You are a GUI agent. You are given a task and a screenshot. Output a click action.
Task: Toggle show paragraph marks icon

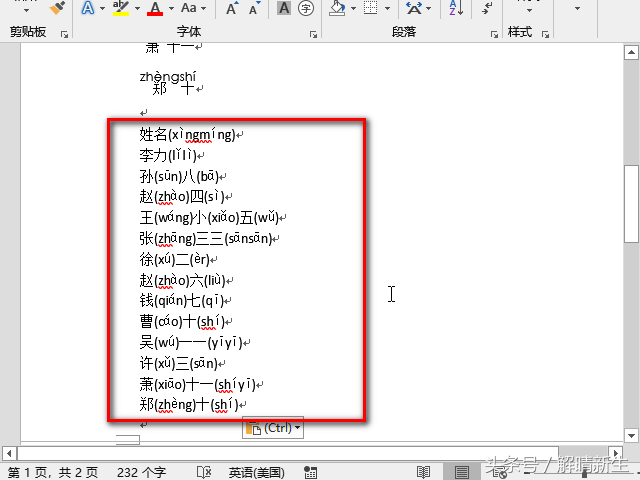pos(487,8)
